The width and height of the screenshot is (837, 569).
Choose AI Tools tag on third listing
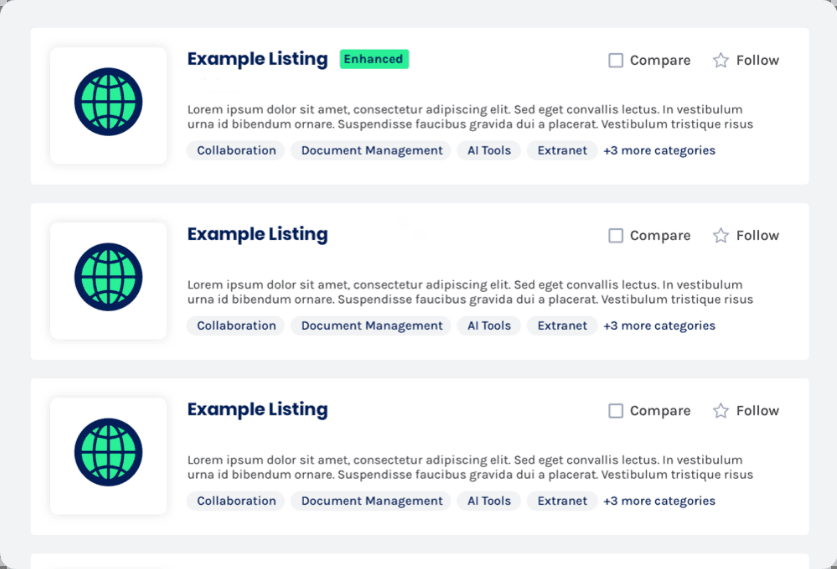click(x=489, y=501)
